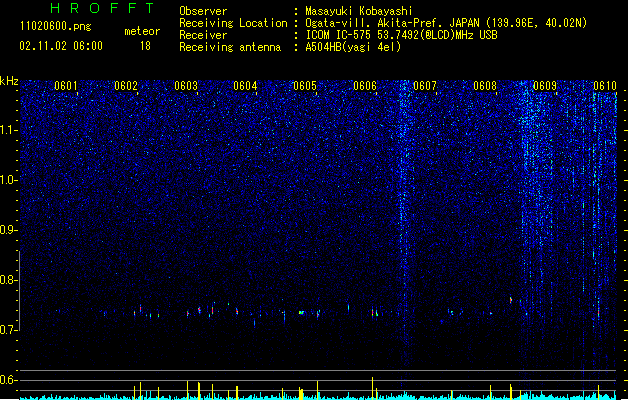
Task: Click the 0610 time marker
Action: [x=605, y=86]
